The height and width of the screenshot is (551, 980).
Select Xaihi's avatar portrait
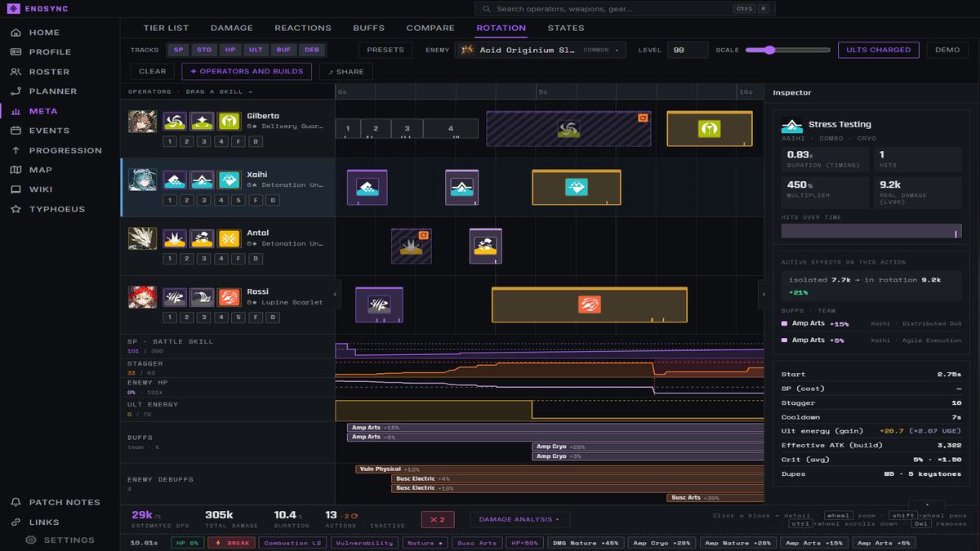tap(142, 180)
